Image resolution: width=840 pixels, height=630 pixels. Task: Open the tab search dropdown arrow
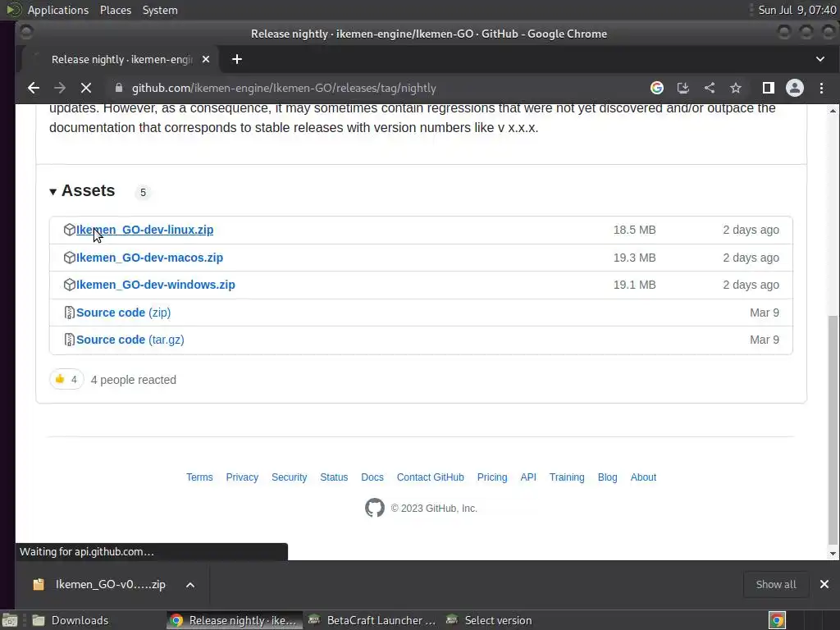click(x=820, y=59)
